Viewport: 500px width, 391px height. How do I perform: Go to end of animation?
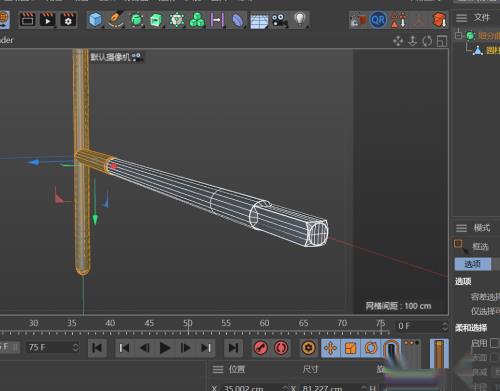[x=233, y=348]
